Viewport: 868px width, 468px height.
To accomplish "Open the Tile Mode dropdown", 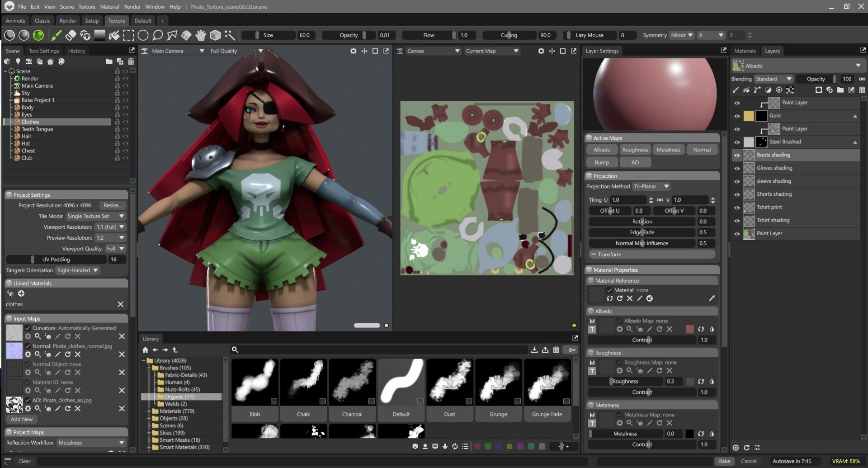I will tap(95, 216).
